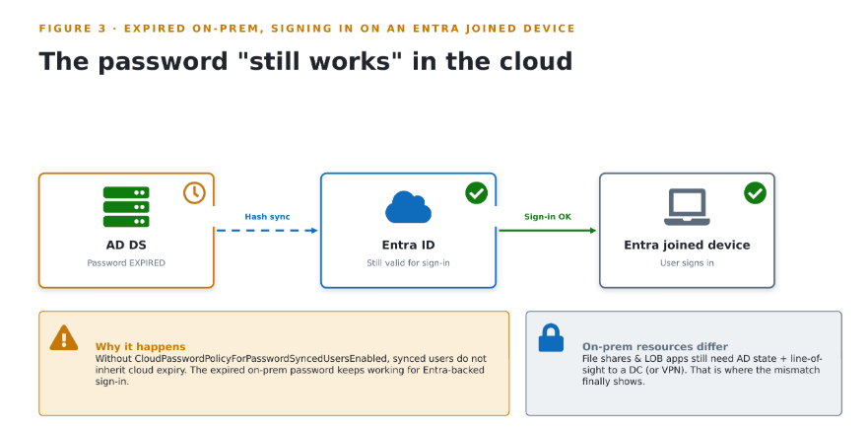Screen dimensions: 868x430
Task: Click the "User signs in" text
Action: point(687,263)
